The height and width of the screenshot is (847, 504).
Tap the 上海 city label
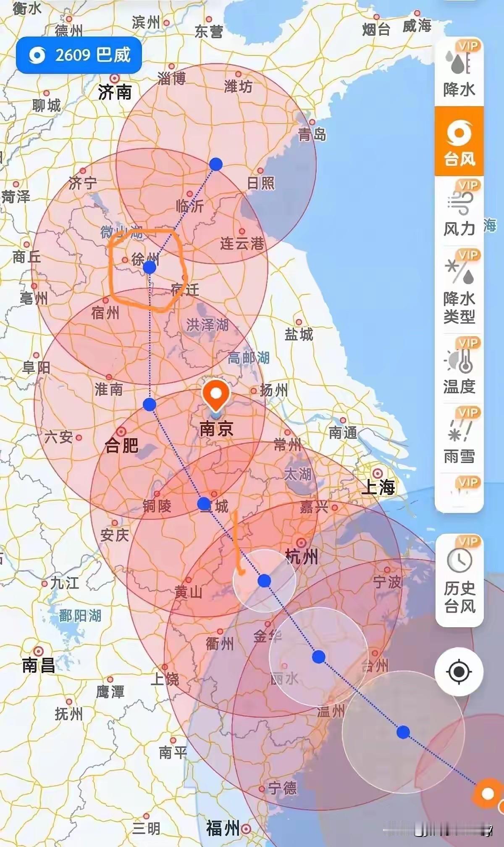coord(378,487)
